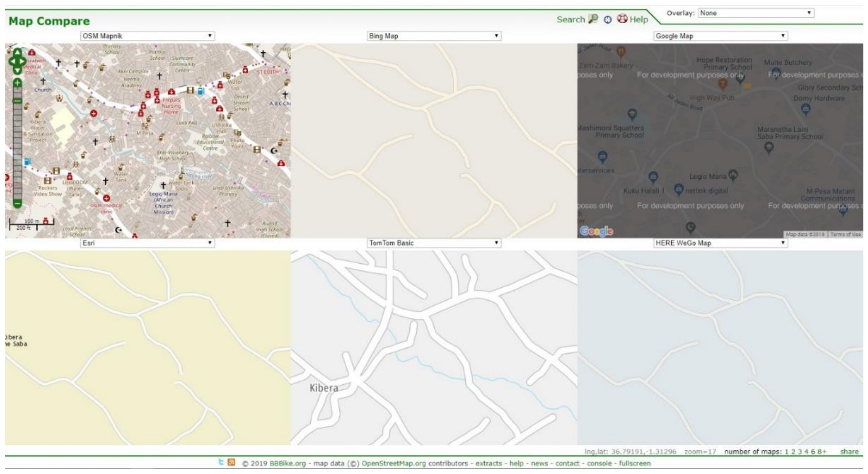Click the share link
The height and width of the screenshot is (474, 868).
pos(849,452)
